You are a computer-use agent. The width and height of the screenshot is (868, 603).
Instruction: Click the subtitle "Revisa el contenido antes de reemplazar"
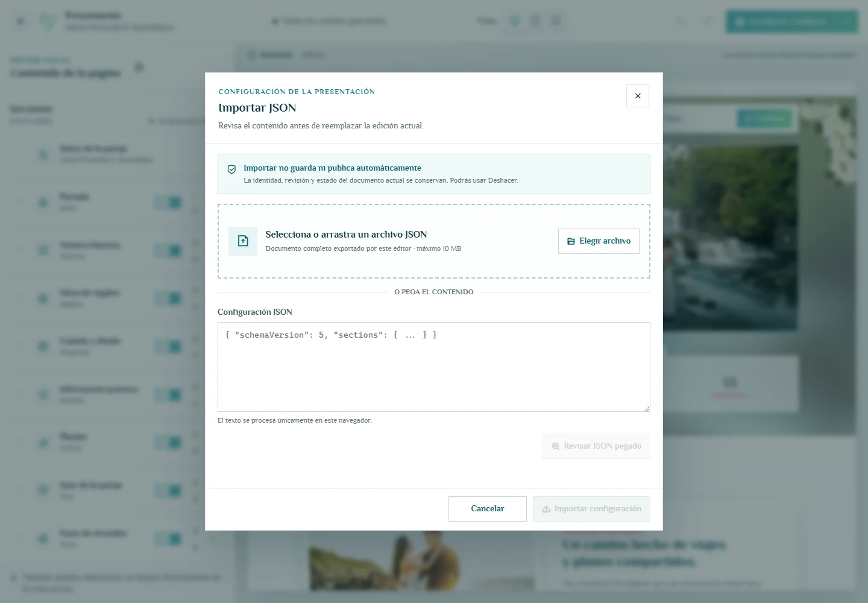click(x=321, y=126)
